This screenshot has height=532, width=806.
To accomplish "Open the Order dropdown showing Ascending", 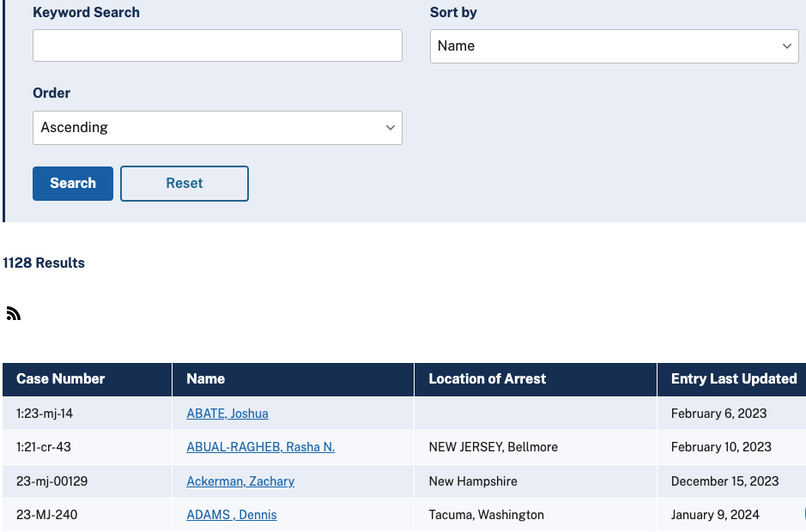I will [217, 128].
